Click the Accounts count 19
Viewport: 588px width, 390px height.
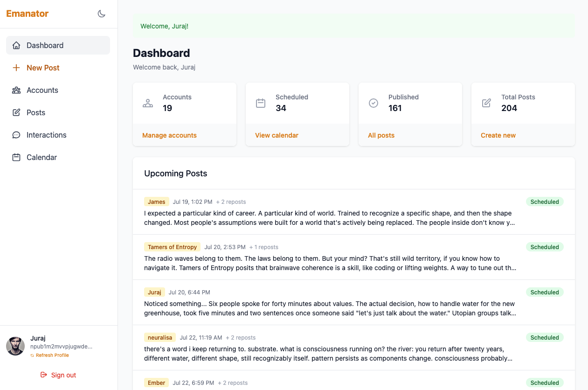pos(167,108)
